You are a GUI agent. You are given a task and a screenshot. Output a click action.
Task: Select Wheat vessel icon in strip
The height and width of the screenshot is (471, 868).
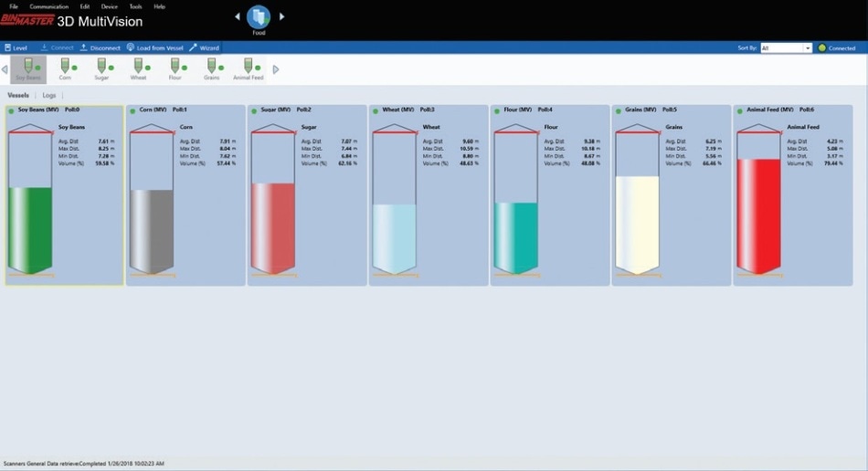[x=138, y=69]
